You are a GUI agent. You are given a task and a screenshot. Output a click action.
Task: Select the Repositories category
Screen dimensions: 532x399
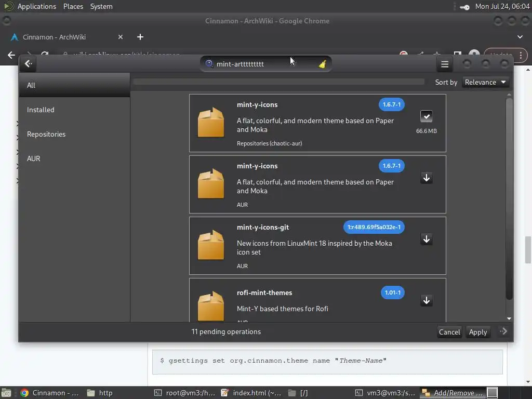[74, 134]
